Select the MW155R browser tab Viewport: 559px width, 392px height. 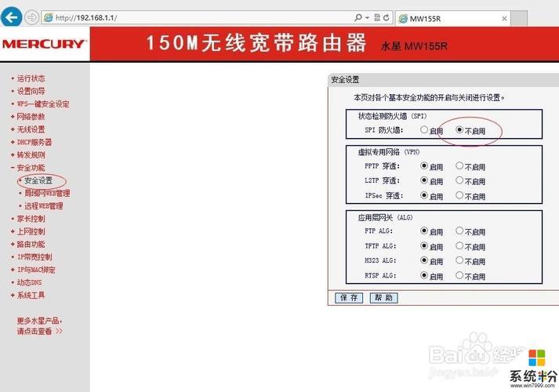(452, 19)
